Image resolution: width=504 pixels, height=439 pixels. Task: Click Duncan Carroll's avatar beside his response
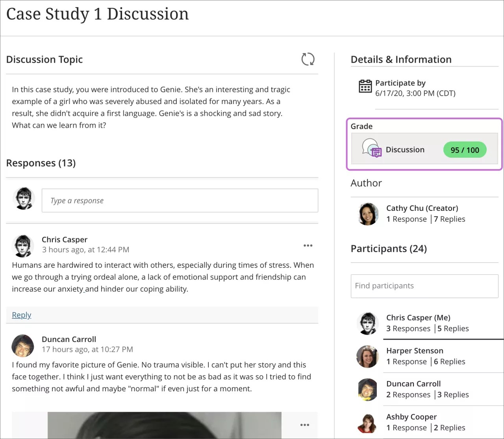[23, 346]
